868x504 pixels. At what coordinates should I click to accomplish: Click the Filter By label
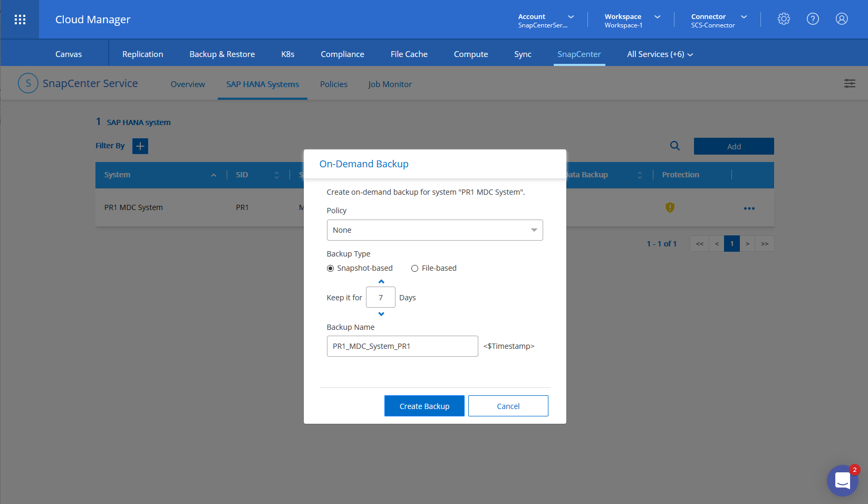click(110, 146)
